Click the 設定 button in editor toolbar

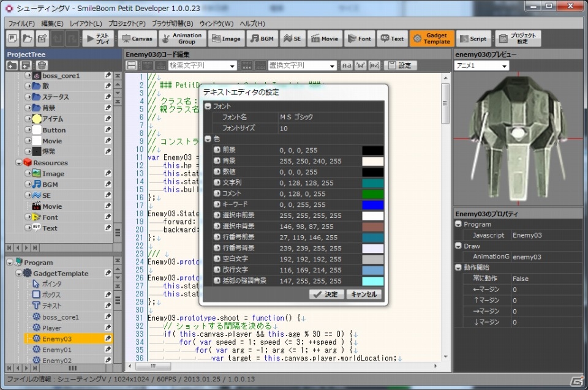tap(400, 66)
